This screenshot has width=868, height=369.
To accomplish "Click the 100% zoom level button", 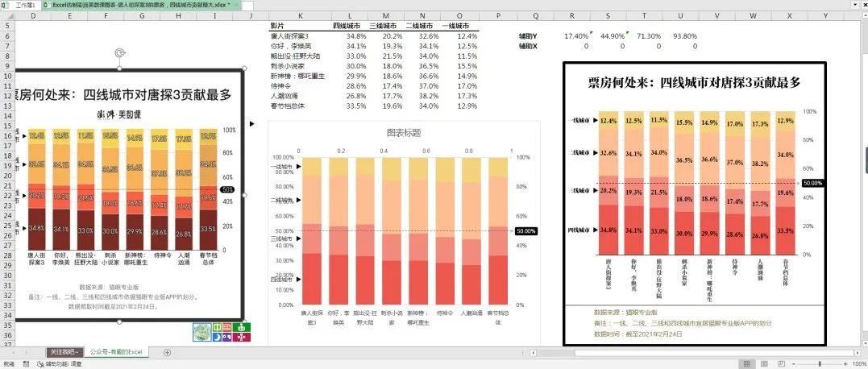I will [858, 363].
